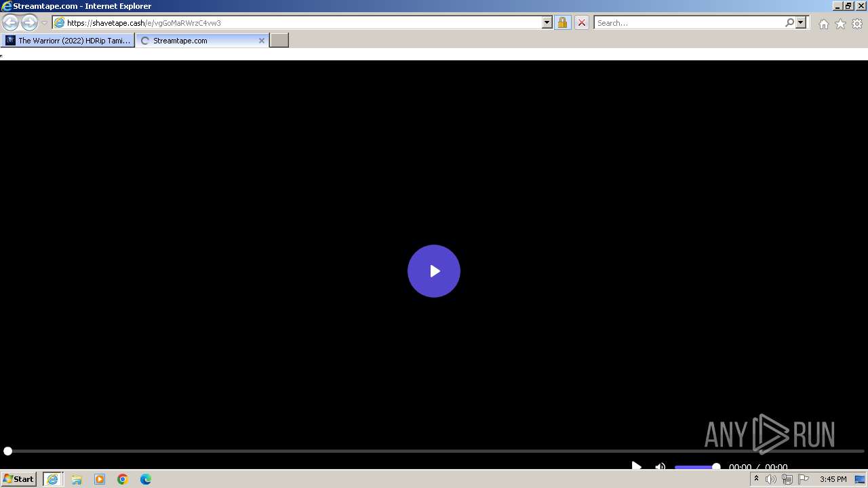Open the recent pages dropdown arrow

(44, 23)
